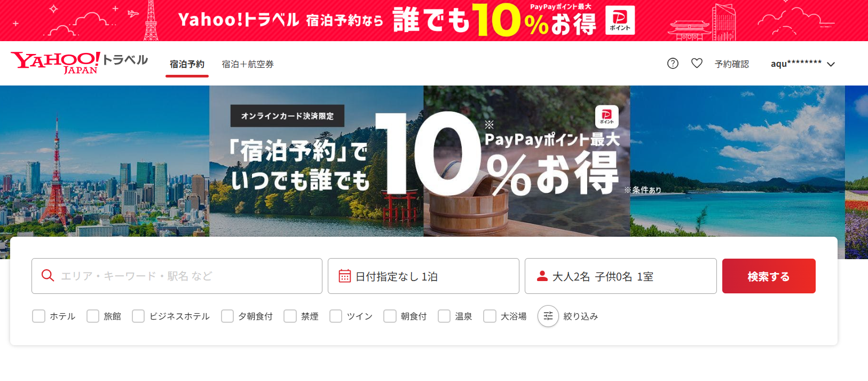Click the magnifier icon in search field
Image resolution: width=868 pixels, height=381 pixels.
(48, 276)
